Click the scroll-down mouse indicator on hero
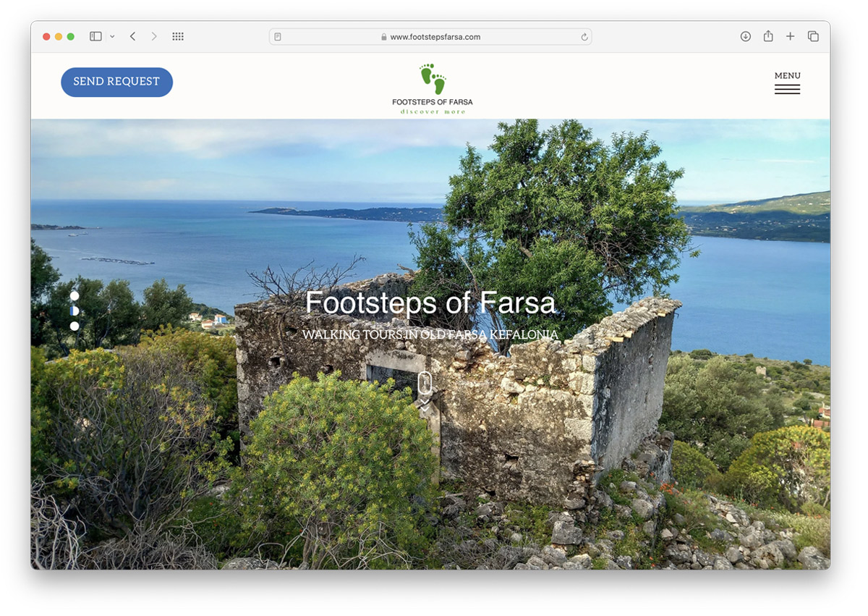This screenshot has height=616, width=868. (x=425, y=383)
